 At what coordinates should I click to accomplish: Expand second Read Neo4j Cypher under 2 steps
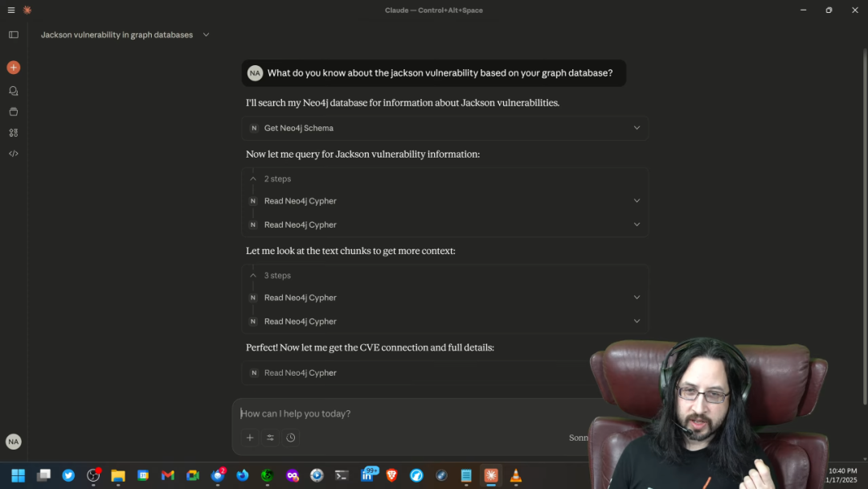[445, 225]
